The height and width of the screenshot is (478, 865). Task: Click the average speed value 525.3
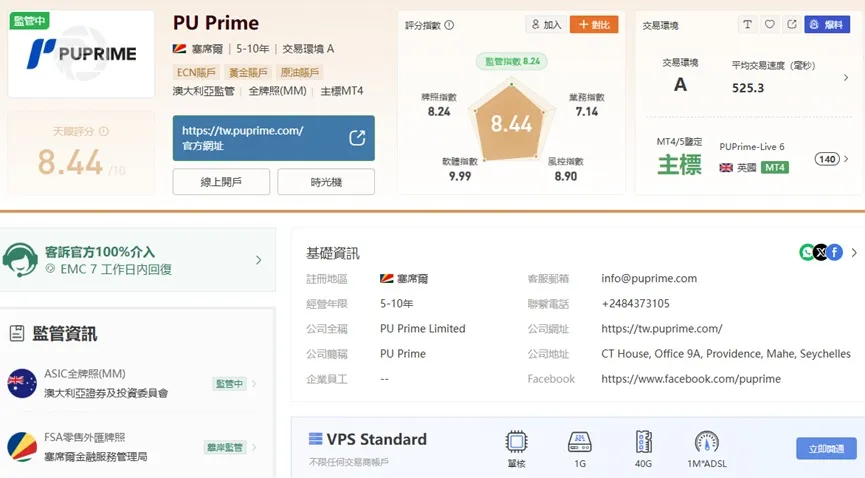pos(747,88)
